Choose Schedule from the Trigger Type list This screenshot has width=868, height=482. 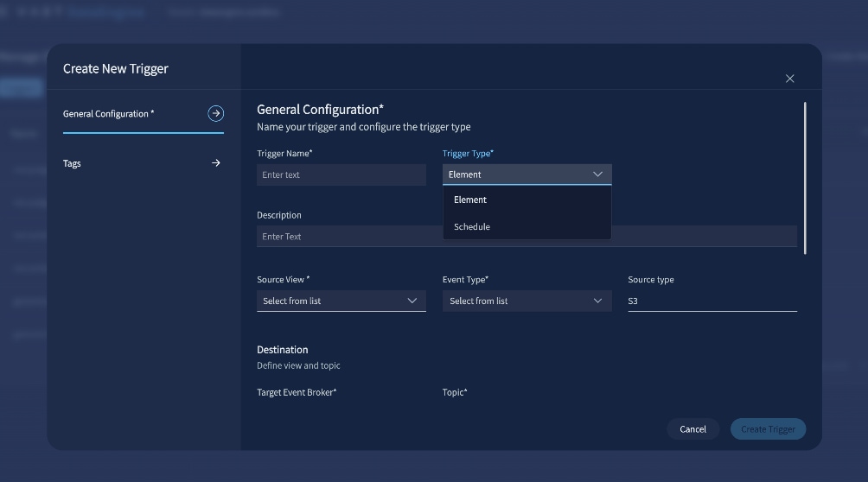[527, 227]
